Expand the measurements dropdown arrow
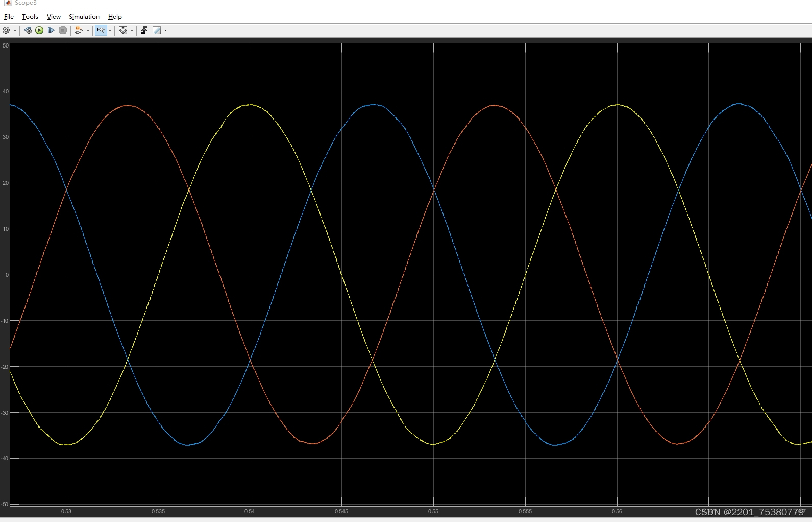The width and height of the screenshot is (812, 522). (165, 31)
